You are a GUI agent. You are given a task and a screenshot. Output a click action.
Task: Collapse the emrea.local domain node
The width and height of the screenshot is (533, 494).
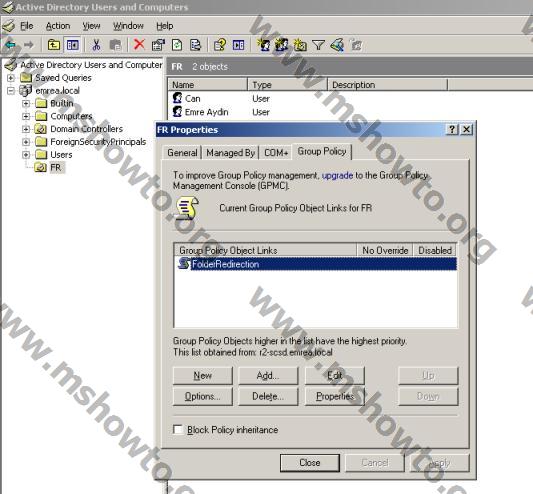coord(11,91)
